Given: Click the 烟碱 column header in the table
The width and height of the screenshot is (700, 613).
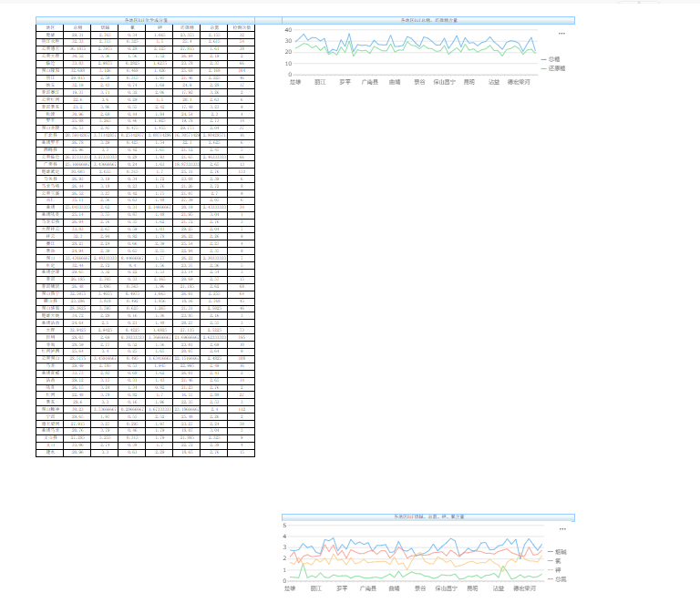Looking at the screenshot, I should point(105,27).
